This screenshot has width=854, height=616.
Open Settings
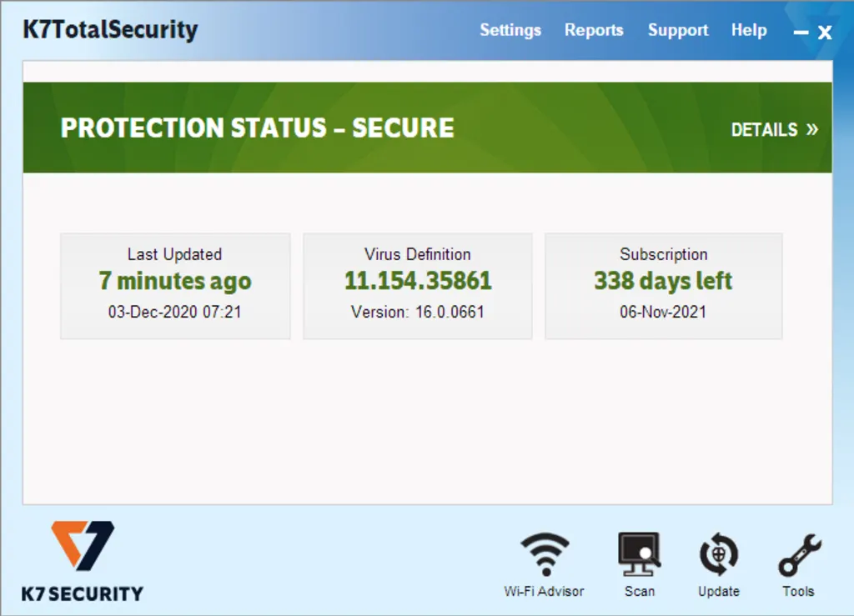point(510,30)
